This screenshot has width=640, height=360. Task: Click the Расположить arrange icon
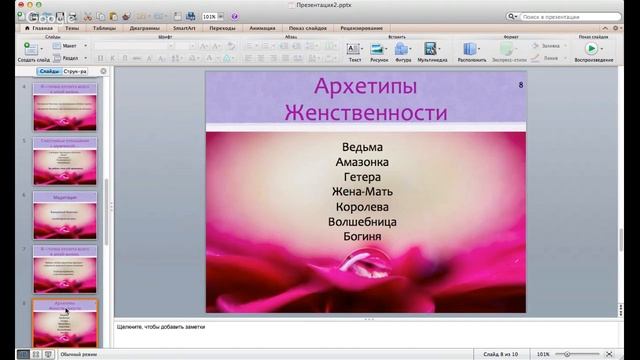(470, 49)
